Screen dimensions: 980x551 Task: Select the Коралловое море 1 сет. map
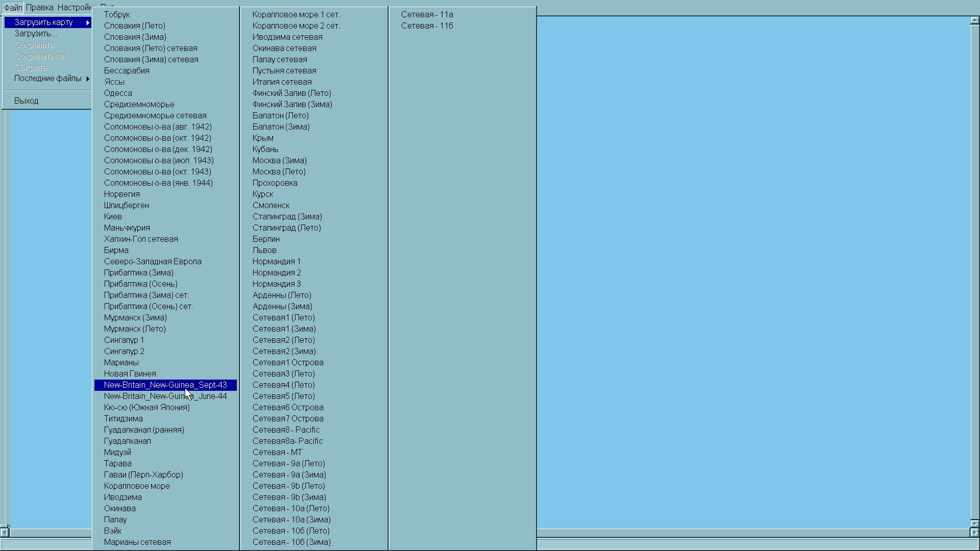(x=296, y=15)
